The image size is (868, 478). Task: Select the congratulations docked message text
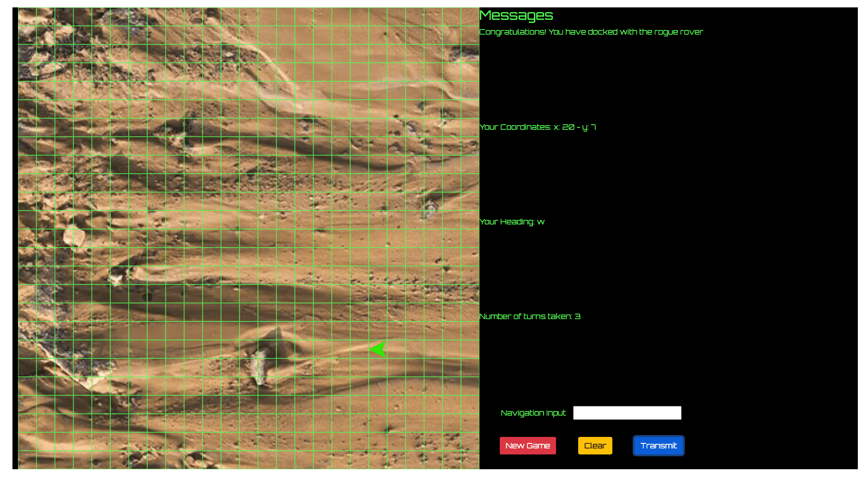pos(591,32)
